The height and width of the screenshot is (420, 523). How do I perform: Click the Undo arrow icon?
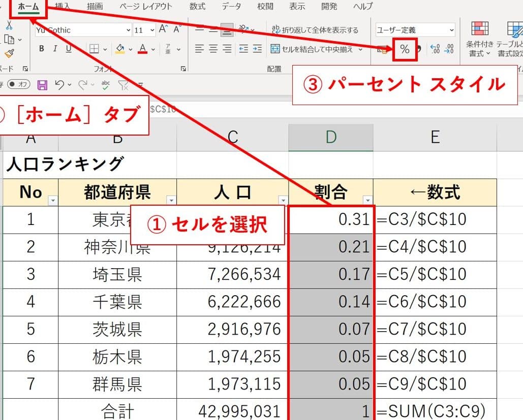(60, 84)
